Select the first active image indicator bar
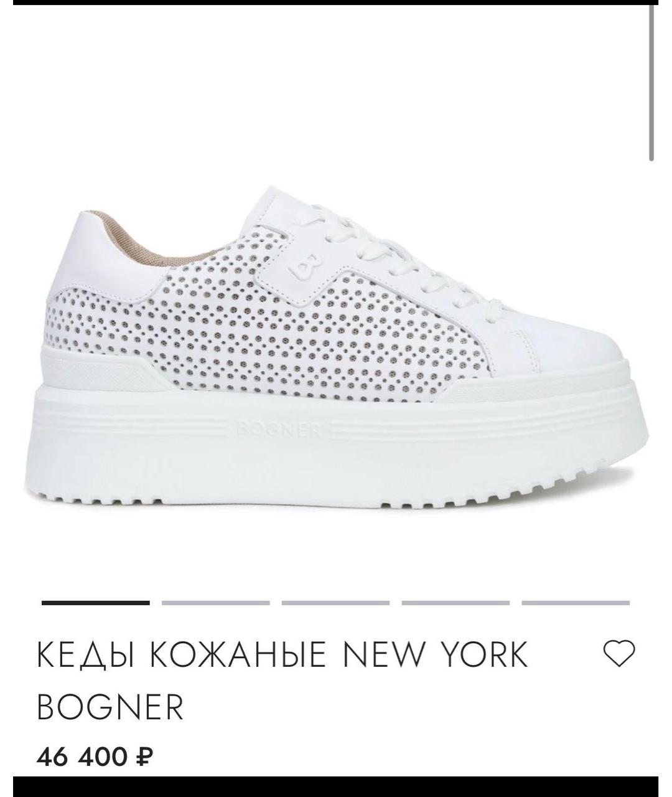 [x=96, y=603]
